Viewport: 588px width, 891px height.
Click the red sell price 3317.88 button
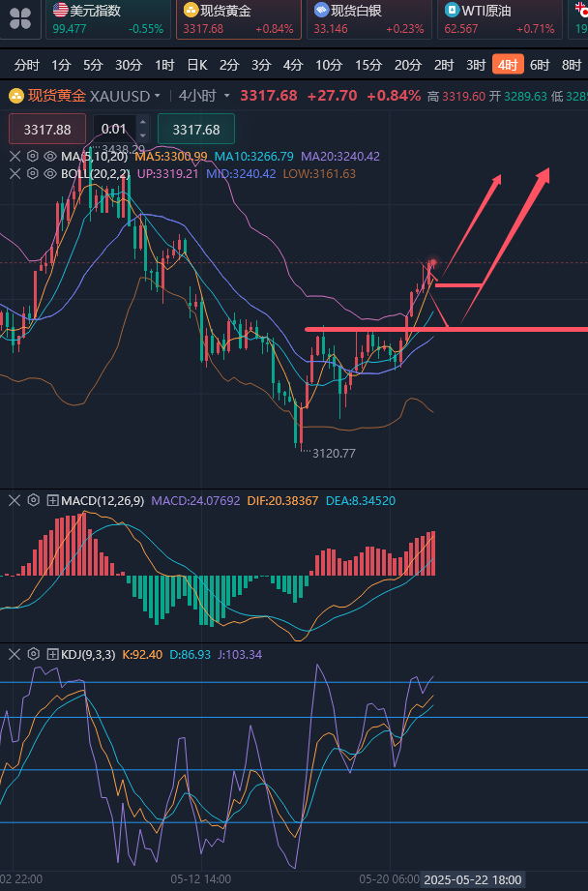click(47, 129)
